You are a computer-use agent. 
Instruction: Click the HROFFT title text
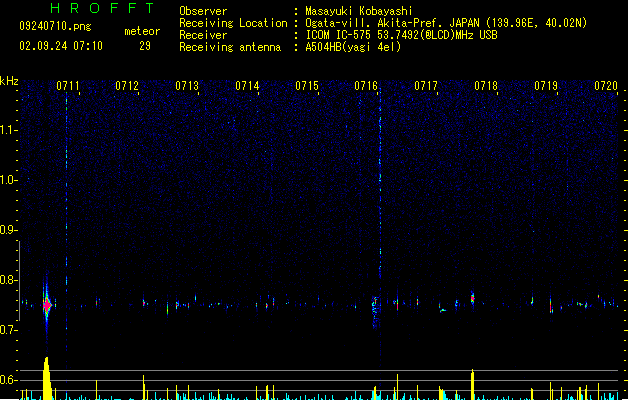point(103,8)
